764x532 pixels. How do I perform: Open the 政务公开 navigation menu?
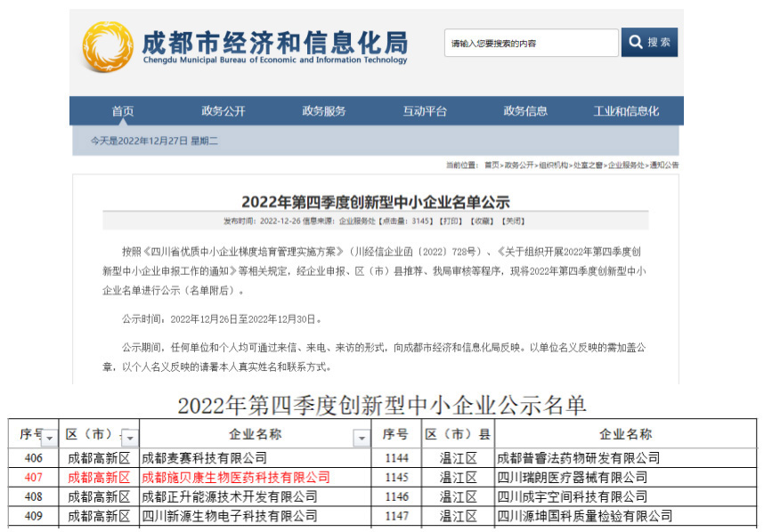[x=223, y=111]
